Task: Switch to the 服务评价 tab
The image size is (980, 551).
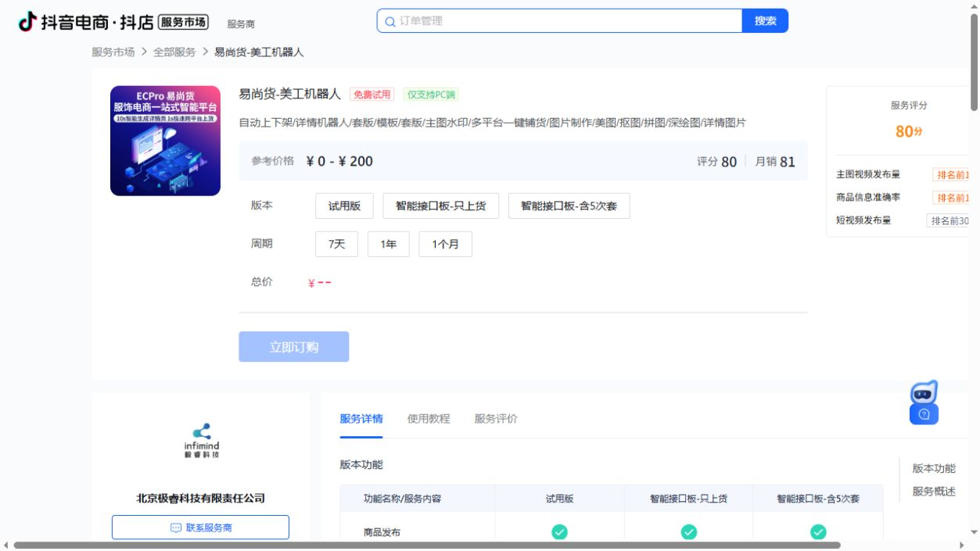Action: pyautogui.click(x=496, y=418)
